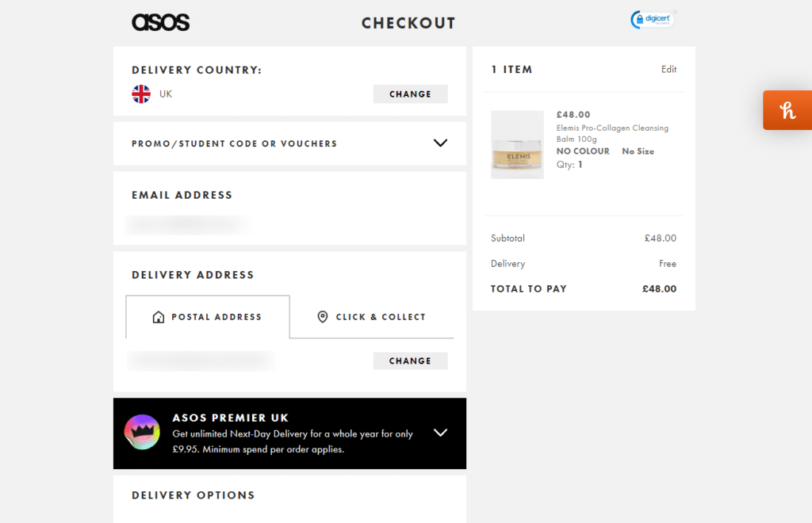Image resolution: width=812 pixels, height=523 pixels.
Task: Expand the ASOS Premier UK offer details
Action: click(440, 433)
